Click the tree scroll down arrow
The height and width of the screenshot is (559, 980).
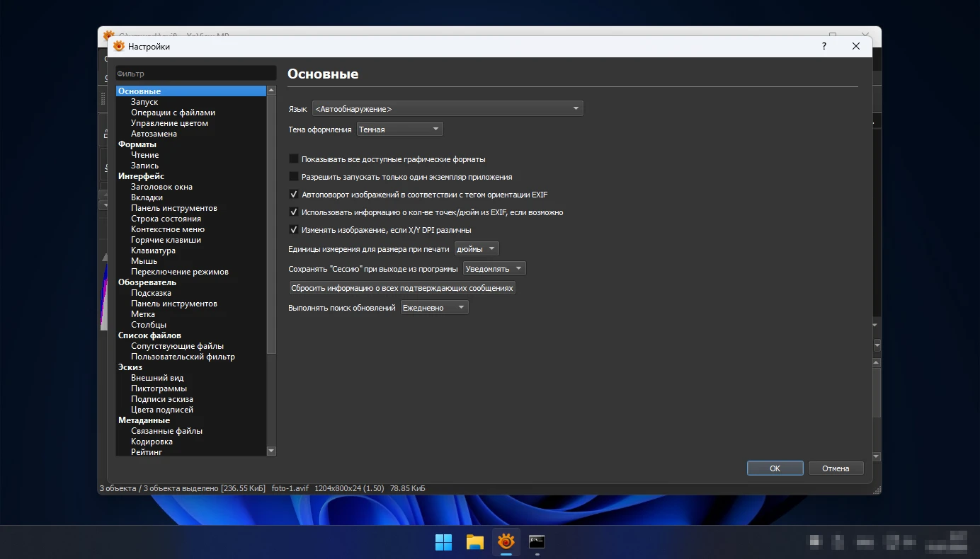(271, 451)
